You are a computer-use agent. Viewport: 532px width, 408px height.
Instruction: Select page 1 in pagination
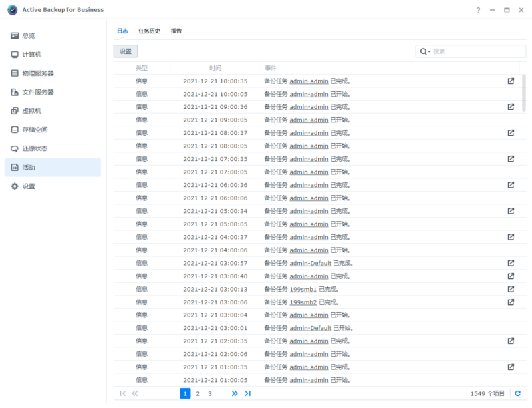tap(185, 393)
